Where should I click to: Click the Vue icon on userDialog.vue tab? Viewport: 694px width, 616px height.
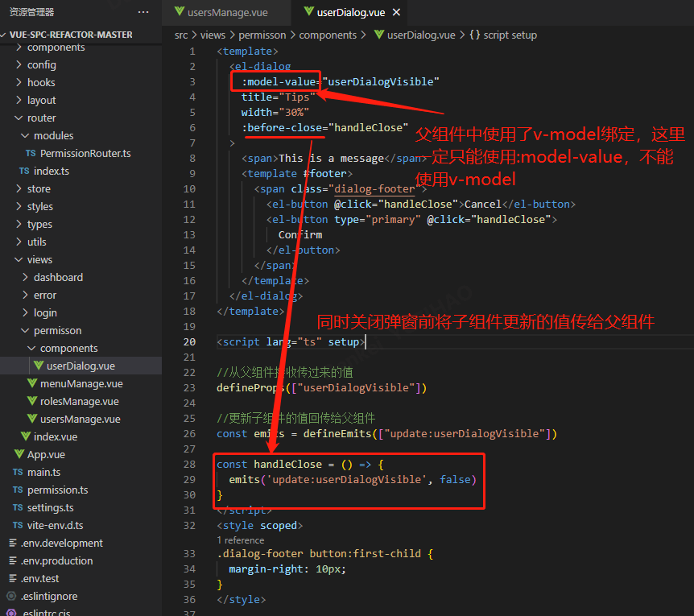[x=308, y=11]
